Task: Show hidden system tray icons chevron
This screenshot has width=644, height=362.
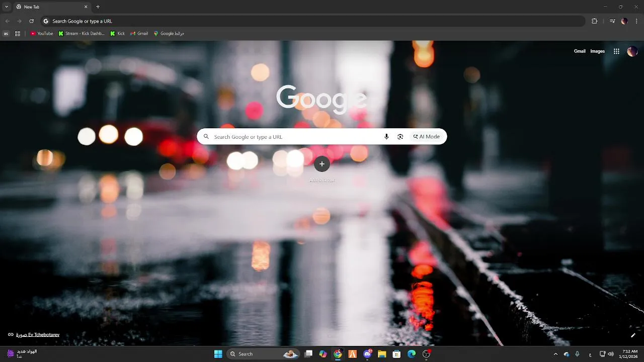Action: [x=555, y=354]
